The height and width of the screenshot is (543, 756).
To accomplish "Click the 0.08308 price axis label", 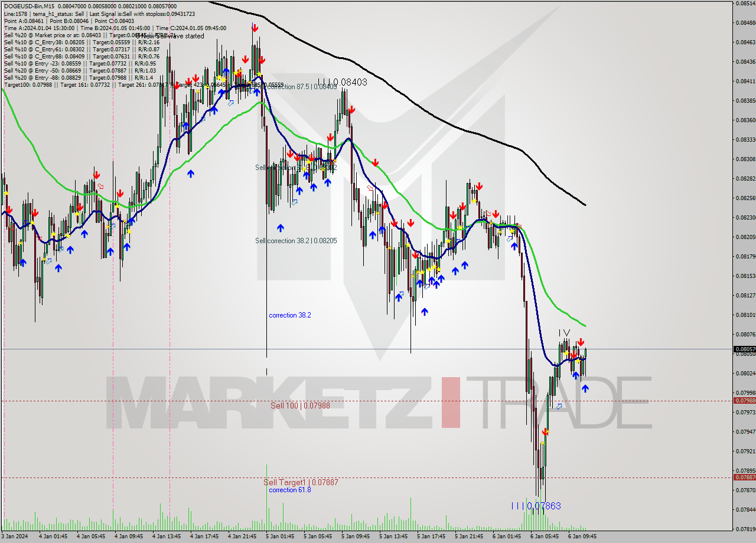I will point(745,159).
